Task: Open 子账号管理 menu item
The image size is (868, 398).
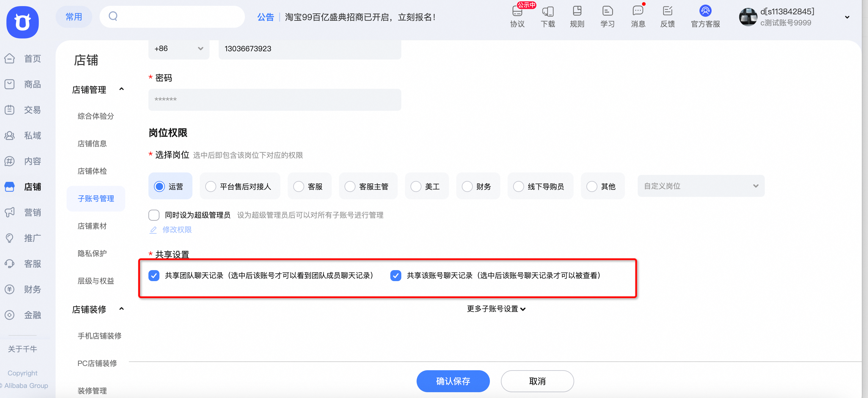Action: (96, 199)
